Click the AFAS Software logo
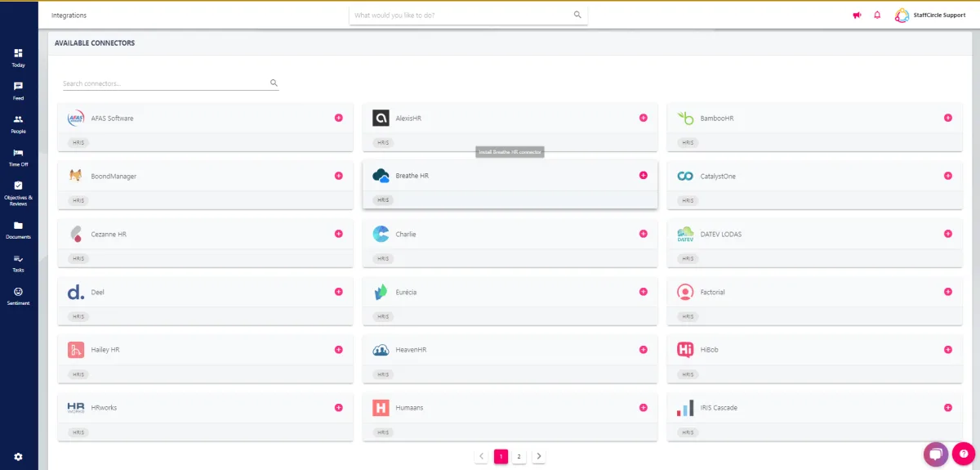 [76, 119]
